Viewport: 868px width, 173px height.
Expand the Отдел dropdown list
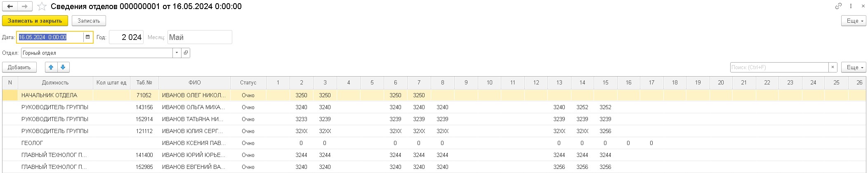tap(177, 53)
